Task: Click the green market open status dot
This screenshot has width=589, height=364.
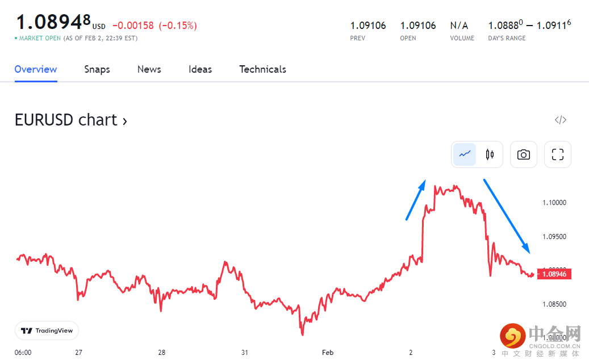Action: coord(16,39)
